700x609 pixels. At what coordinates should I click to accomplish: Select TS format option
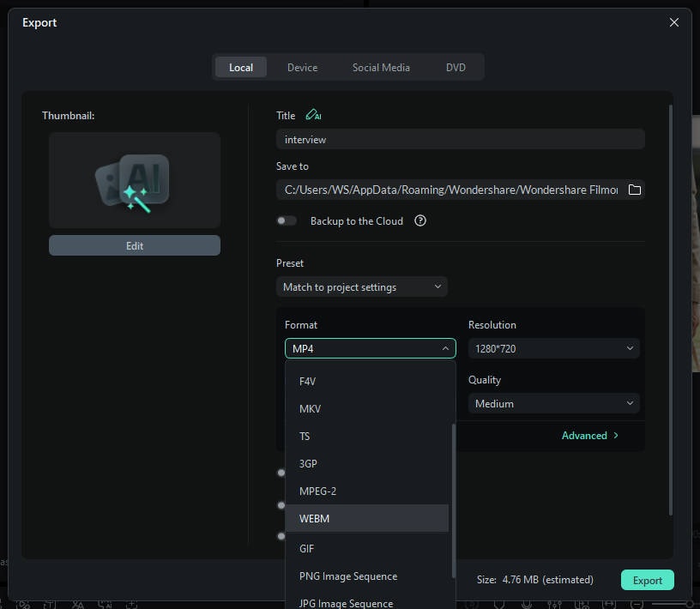pos(367,437)
